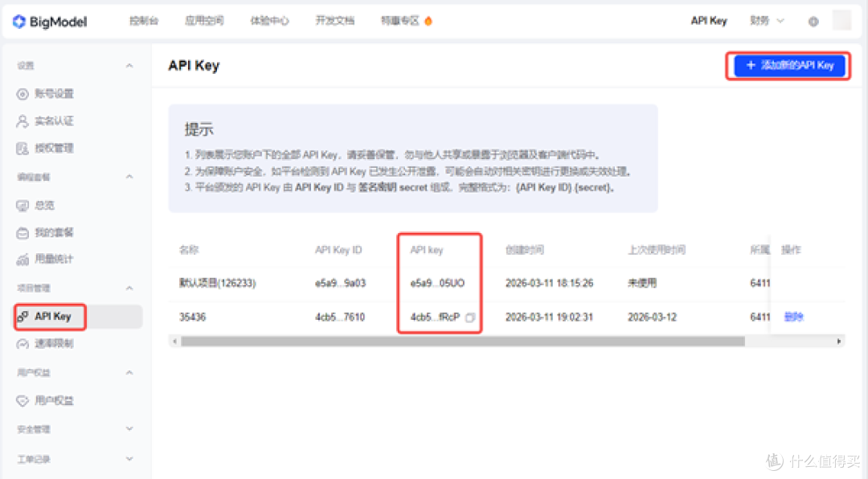This screenshot has width=868, height=479.
Task: Open the 财务 dropdown in top bar
Action: click(767, 21)
